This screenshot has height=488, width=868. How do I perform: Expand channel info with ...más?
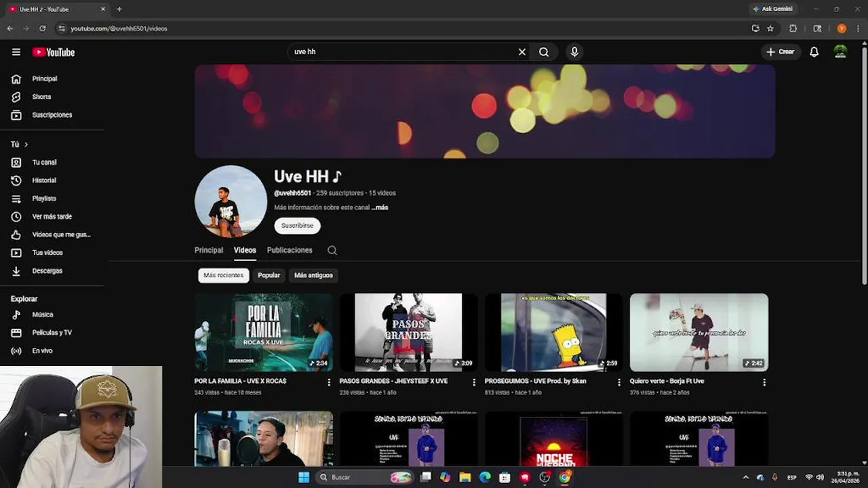380,207
